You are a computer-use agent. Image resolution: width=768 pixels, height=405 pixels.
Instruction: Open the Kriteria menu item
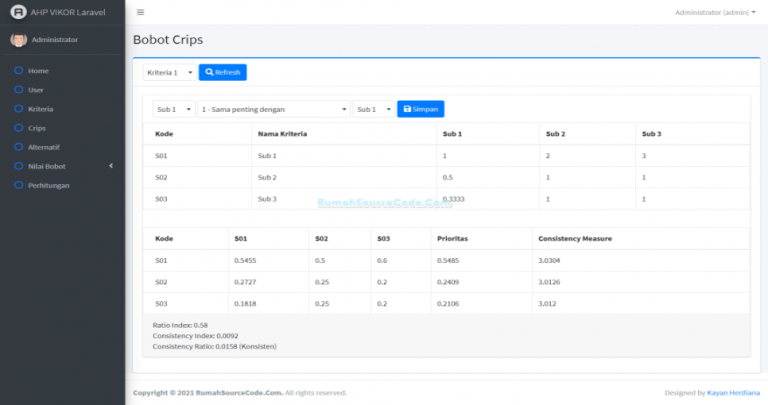coord(41,109)
